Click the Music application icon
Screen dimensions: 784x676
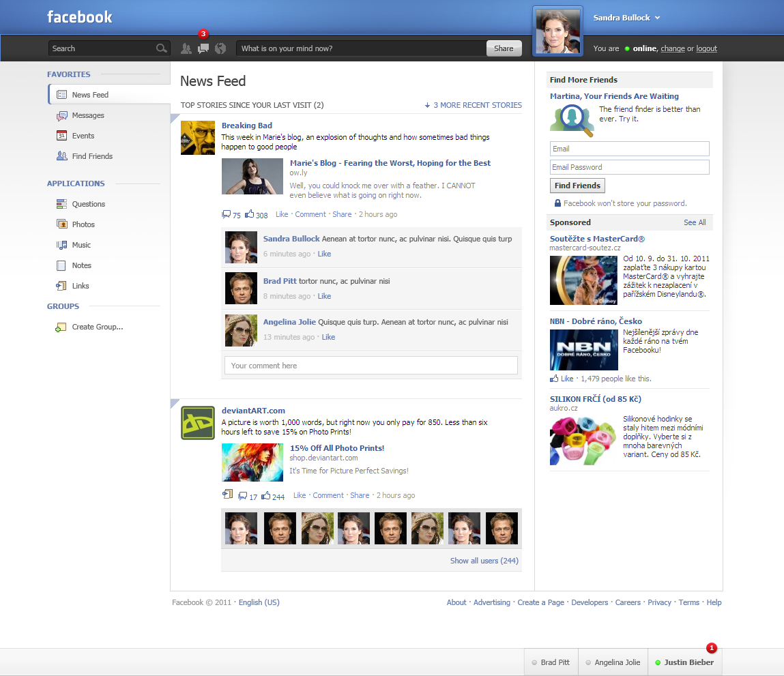(x=61, y=245)
